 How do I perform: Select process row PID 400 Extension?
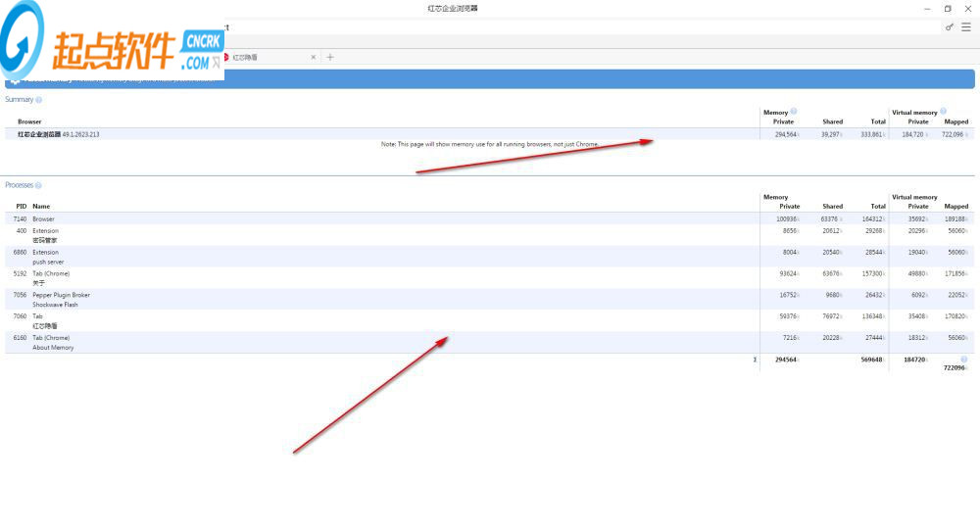(489, 235)
